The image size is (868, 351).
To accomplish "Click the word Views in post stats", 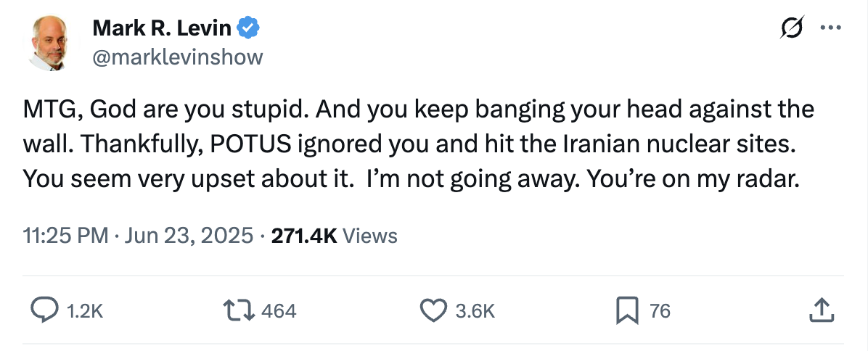I will (x=369, y=236).
